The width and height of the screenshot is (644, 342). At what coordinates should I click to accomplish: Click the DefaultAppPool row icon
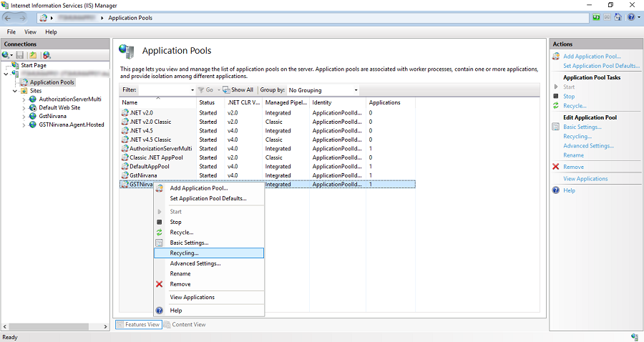[x=125, y=166]
